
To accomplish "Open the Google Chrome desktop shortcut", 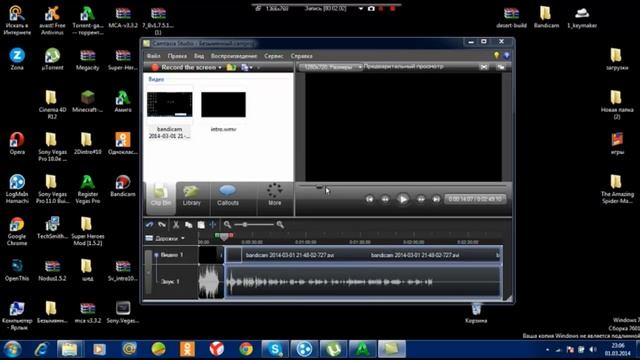I will pos(17,231).
